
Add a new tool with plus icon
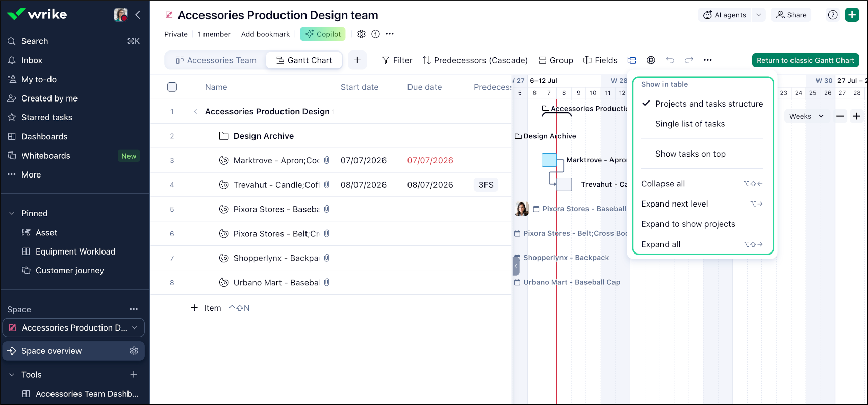click(134, 375)
